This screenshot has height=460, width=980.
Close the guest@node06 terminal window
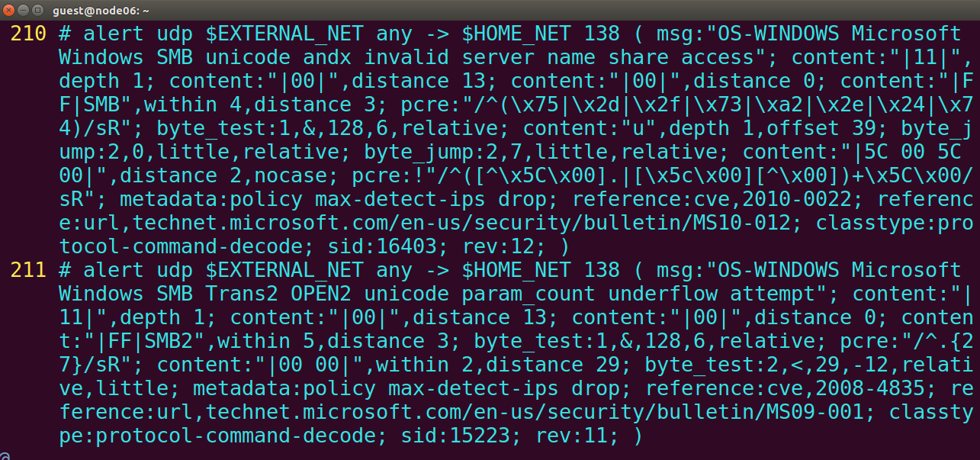tap(9, 10)
